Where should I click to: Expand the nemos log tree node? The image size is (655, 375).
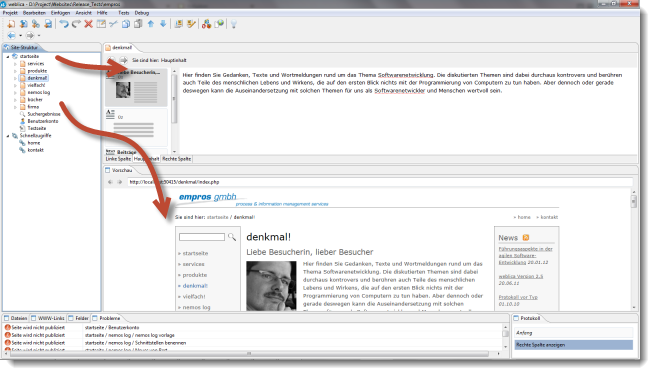15,93
